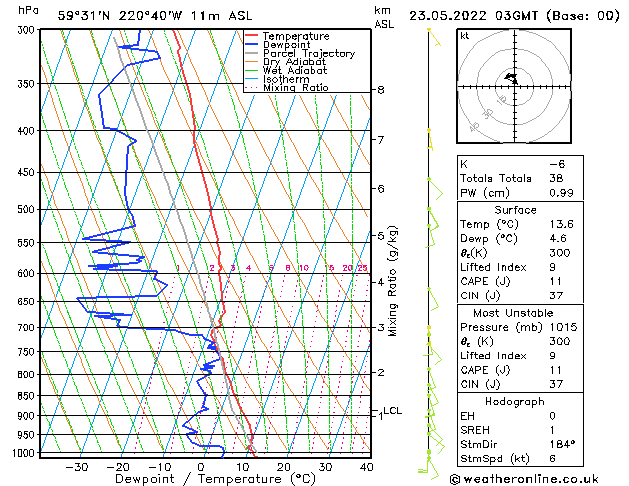Viewport: 629px width, 486px height.
Task: Click the wind barb at 300 hPa level
Action: click(434, 37)
